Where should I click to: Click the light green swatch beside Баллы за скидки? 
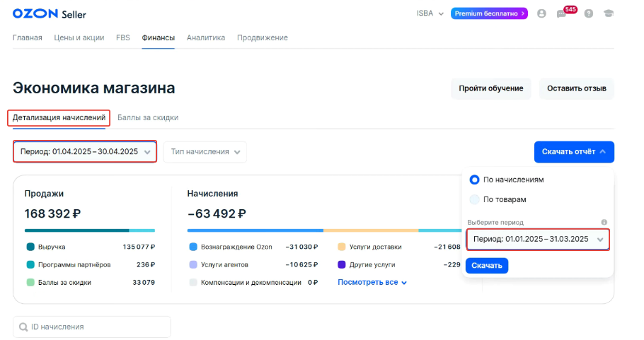coord(30,282)
